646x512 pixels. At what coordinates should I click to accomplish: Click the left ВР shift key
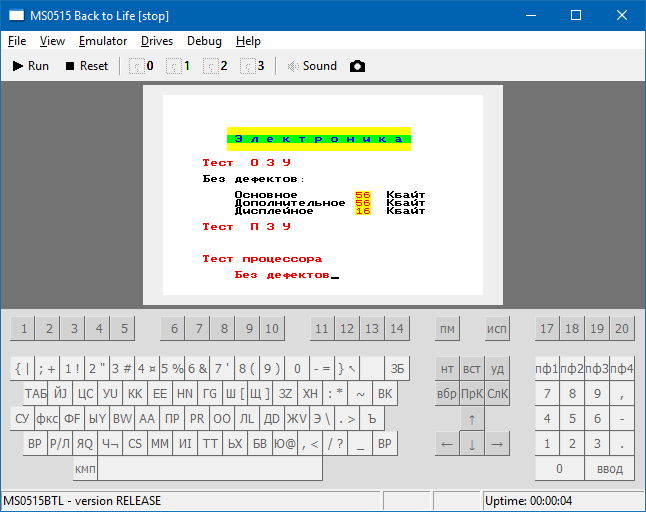(35, 444)
